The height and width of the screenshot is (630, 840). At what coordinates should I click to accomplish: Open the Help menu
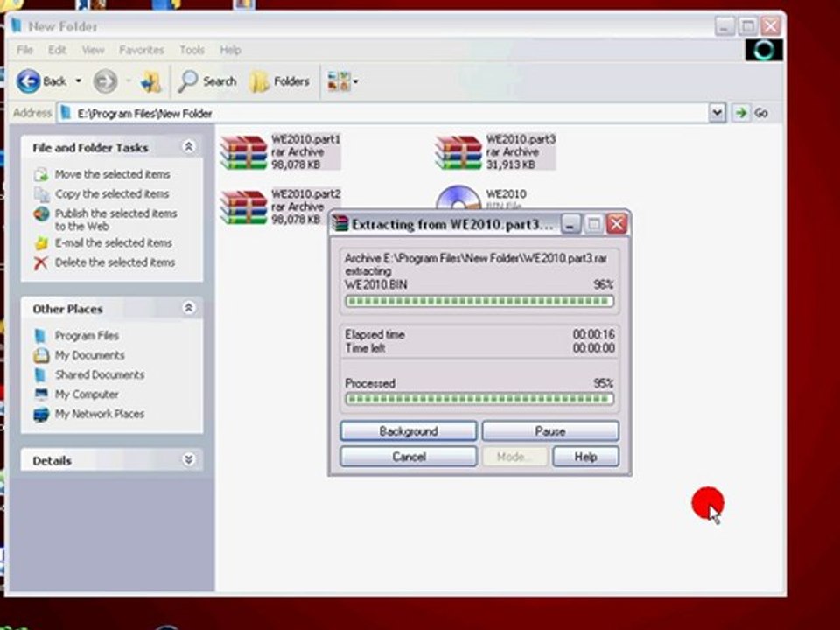230,51
